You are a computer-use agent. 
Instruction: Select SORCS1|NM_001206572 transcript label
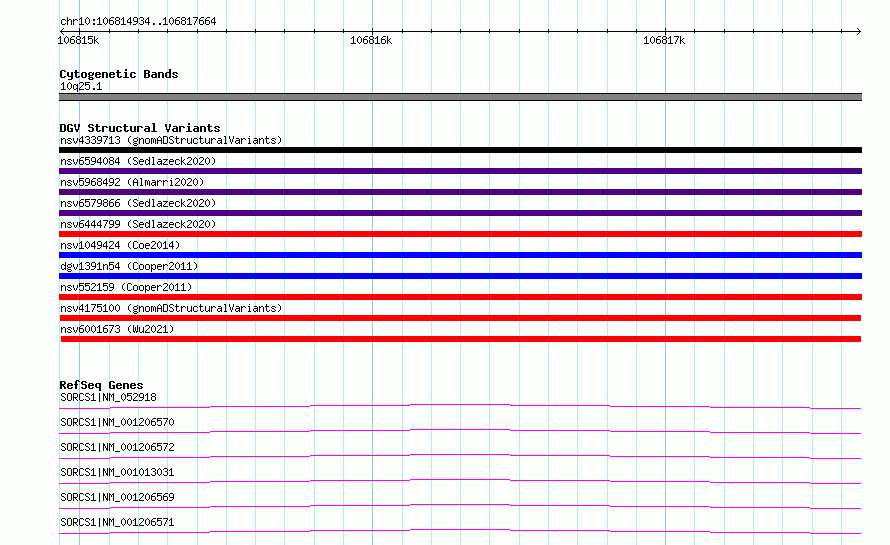click(x=117, y=447)
